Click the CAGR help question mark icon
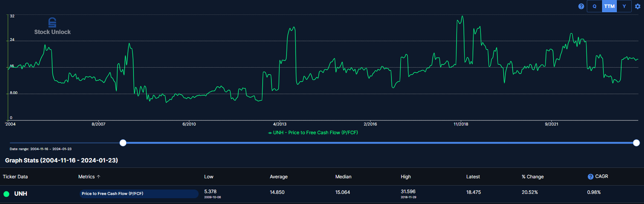The image size is (644, 204). (590, 177)
